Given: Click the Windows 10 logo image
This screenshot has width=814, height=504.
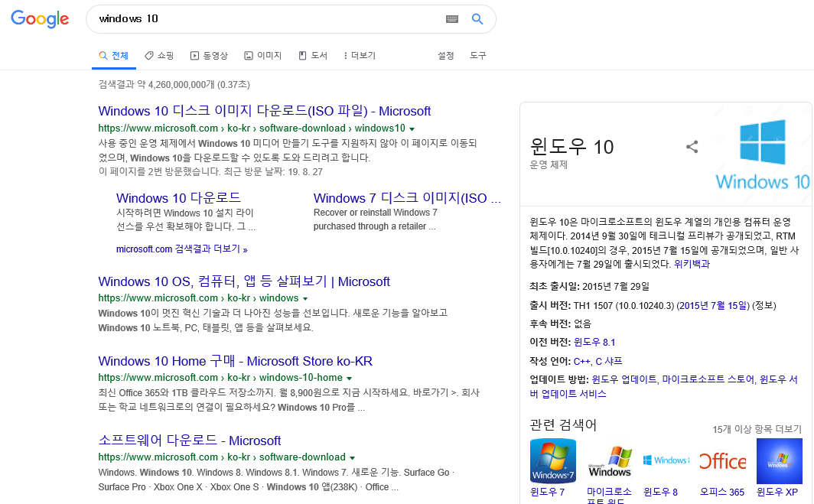Looking at the screenshot, I should click(x=762, y=154).
